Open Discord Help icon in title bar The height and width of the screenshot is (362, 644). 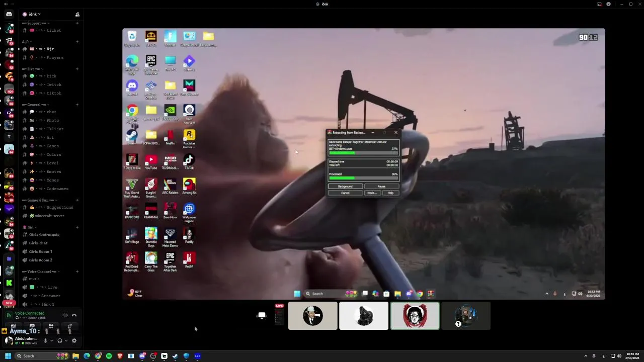tap(608, 4)
